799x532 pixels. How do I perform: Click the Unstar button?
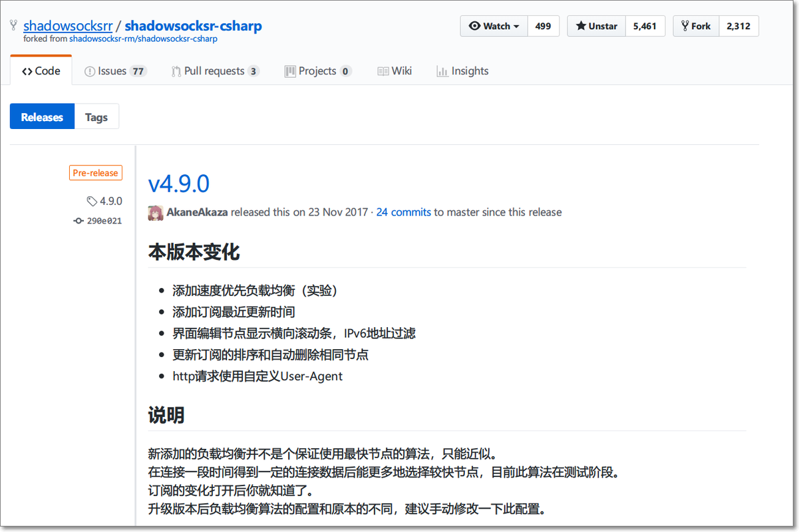pos(596,26)
